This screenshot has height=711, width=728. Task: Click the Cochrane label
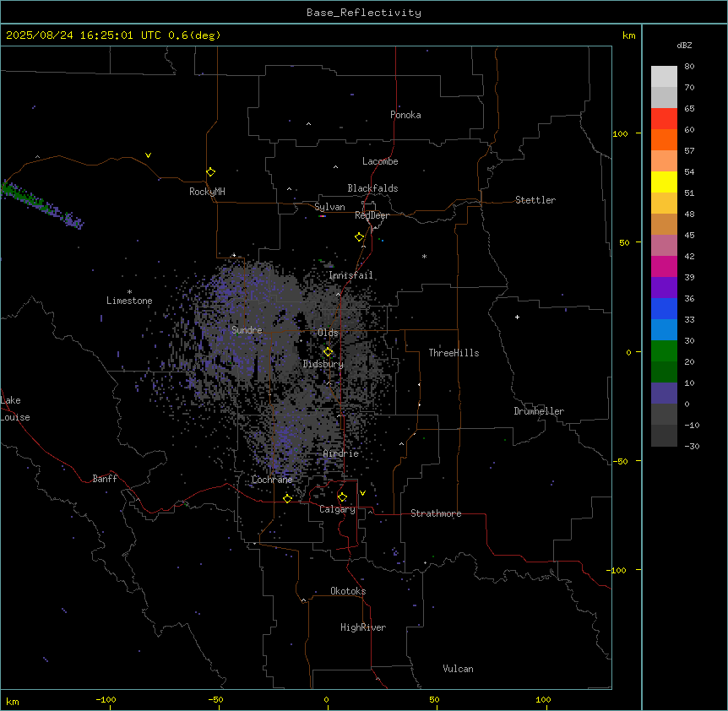pyautogui.click(x=272, y=480)
